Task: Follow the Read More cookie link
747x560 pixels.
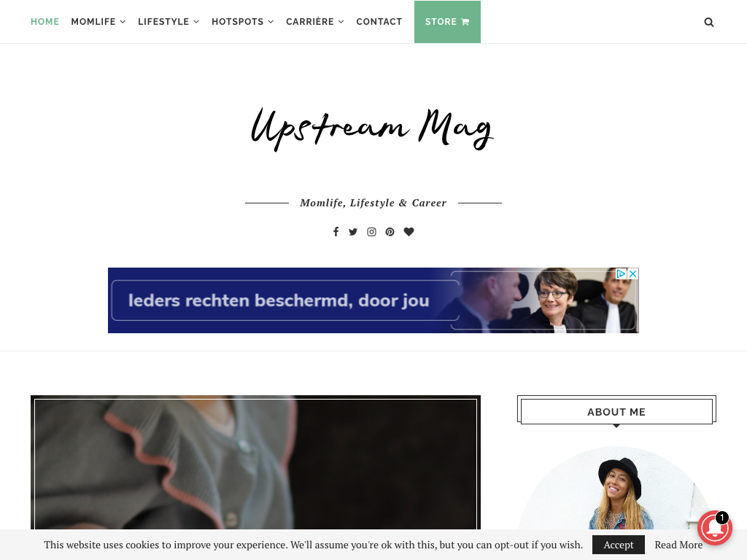Action: click(x=678, y=545)
